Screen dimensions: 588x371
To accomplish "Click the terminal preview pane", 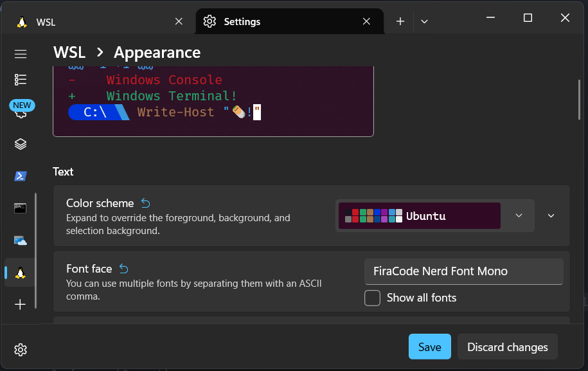I will click(x=213, y=102).
